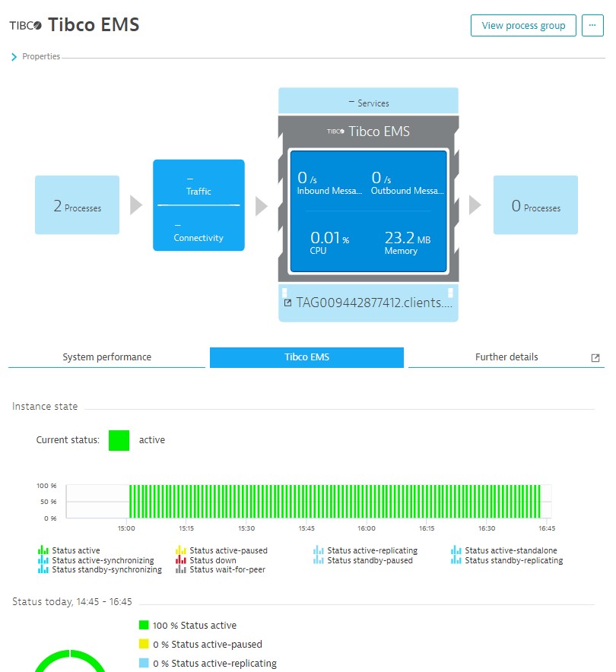Click the View process group button
This screenshot has width=616, height=672.
pos(523,26)
